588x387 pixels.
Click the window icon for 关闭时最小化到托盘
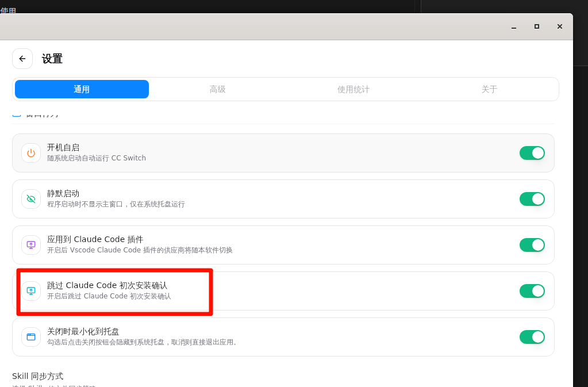click(31, 337)
